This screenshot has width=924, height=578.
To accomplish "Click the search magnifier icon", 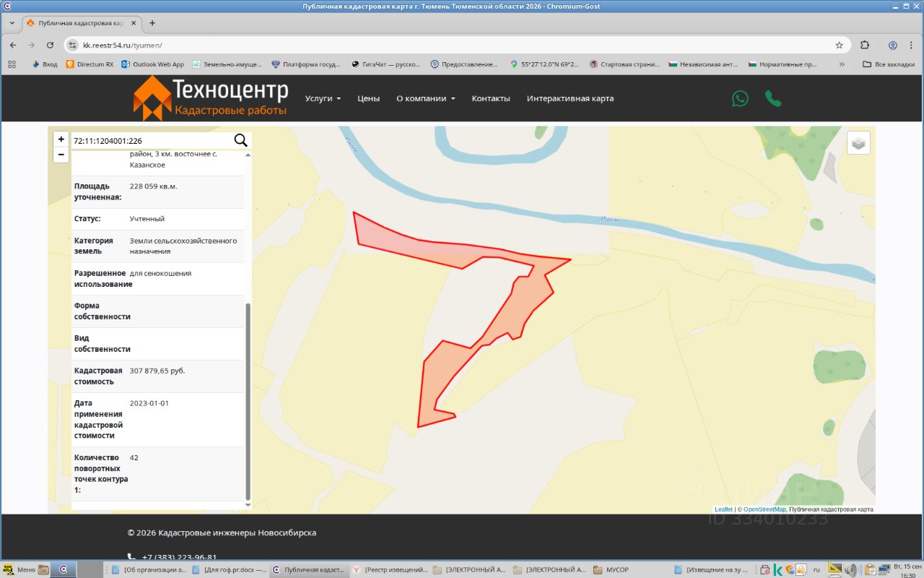I will 240,140.
